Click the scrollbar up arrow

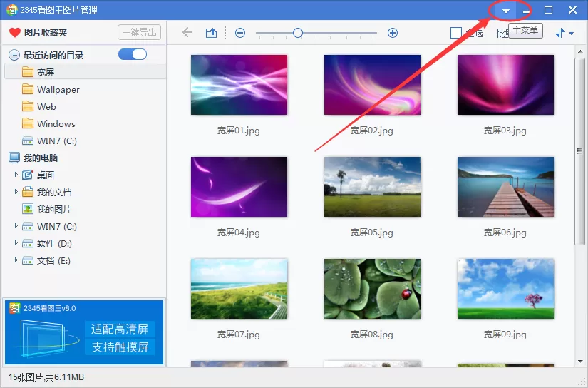pyautogui.click(x=580, y=51)
